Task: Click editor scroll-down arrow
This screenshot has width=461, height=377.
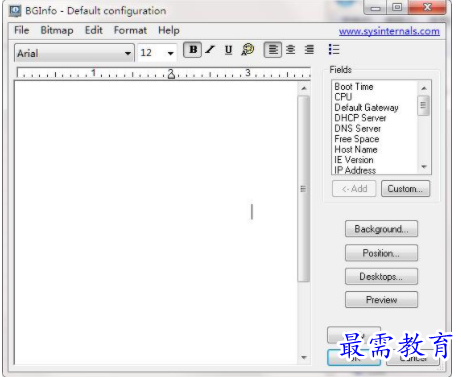Action: tap(304, 358)
